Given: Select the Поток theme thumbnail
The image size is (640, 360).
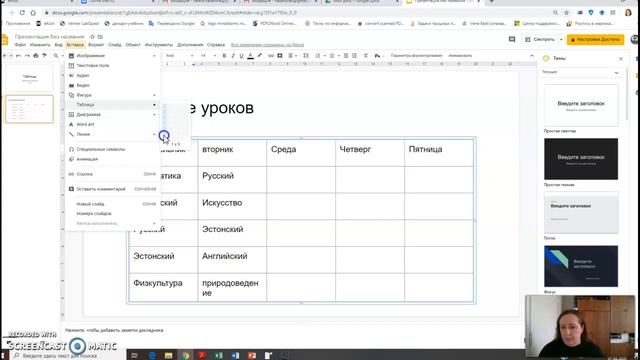Looking at the screenshot, I should [581, 213].
